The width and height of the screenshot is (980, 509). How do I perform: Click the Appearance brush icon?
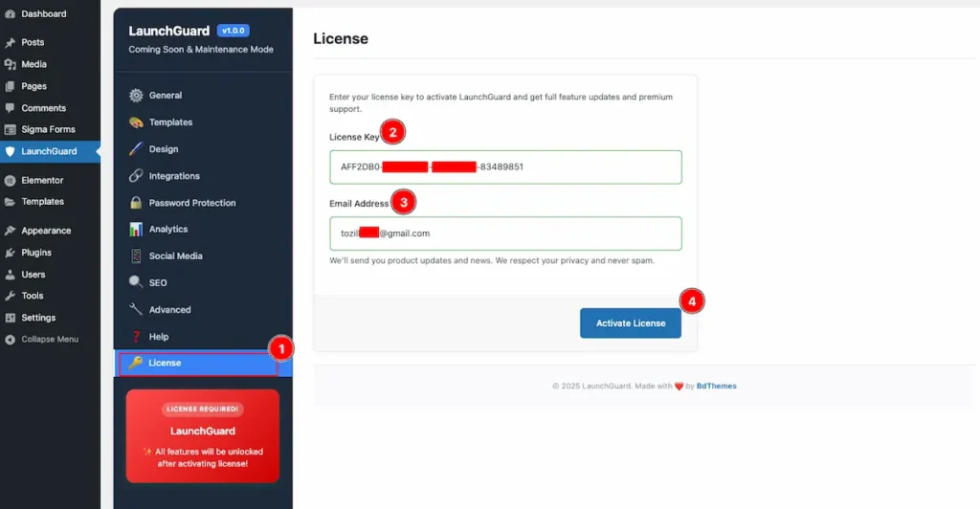(x=10, y=231)
